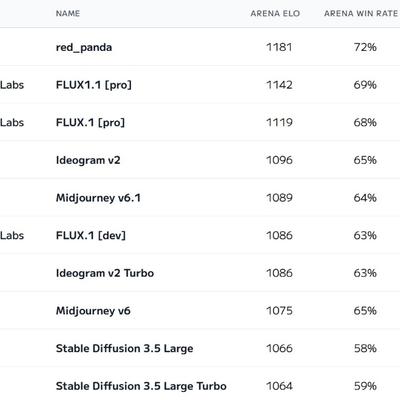
Task: Sort by the ARENA ELO column header
Action: point(275,13)
